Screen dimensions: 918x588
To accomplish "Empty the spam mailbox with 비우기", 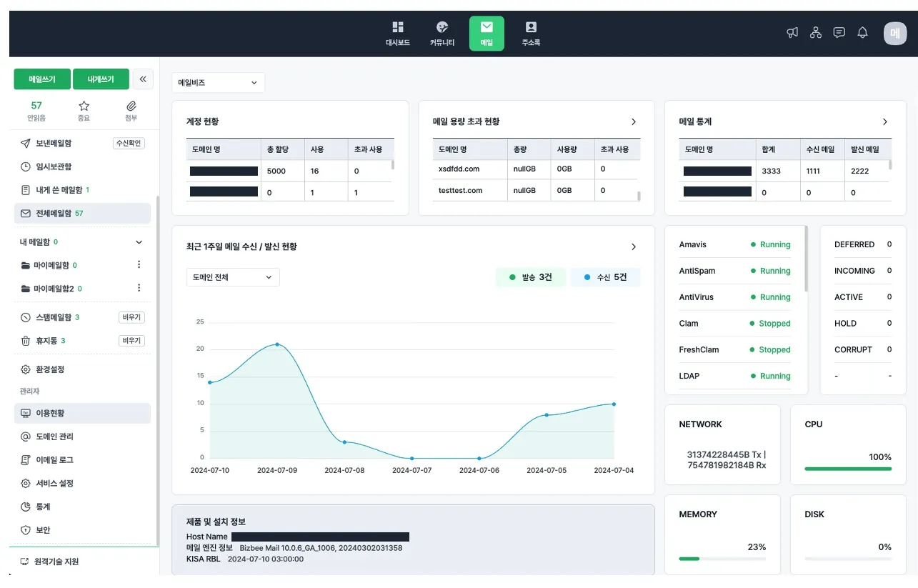I will click(x=132, y=317).
